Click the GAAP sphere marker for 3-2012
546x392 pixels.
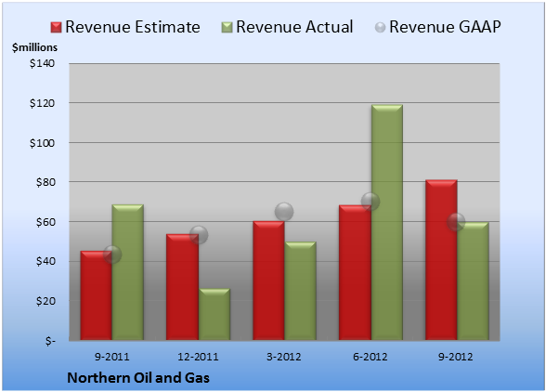tap(284, 212)
